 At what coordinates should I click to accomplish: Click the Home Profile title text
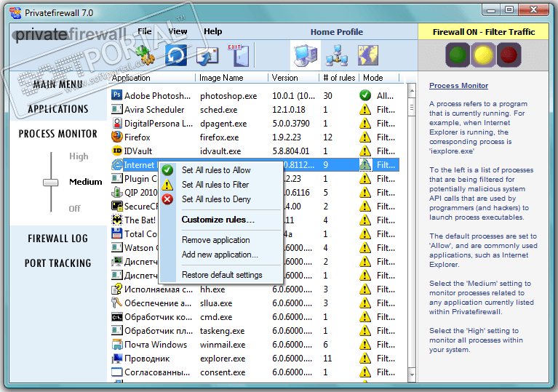[337, 32]
